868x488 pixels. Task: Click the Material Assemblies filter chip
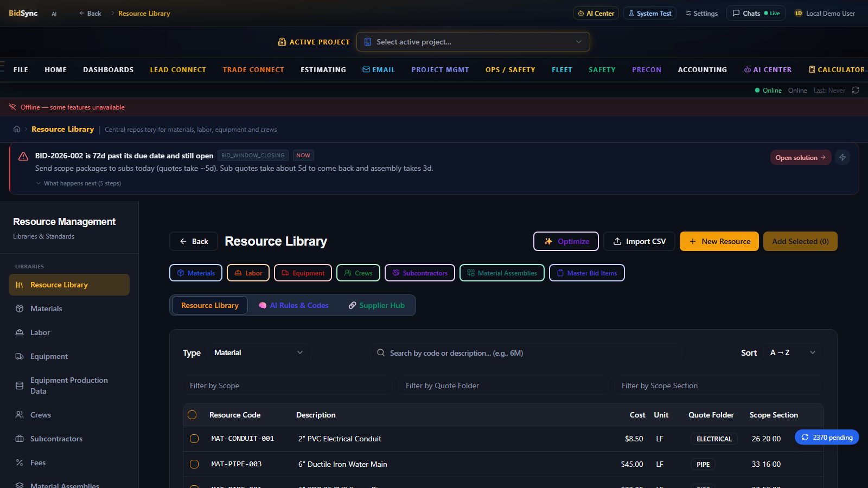click(x=502, y=273)
